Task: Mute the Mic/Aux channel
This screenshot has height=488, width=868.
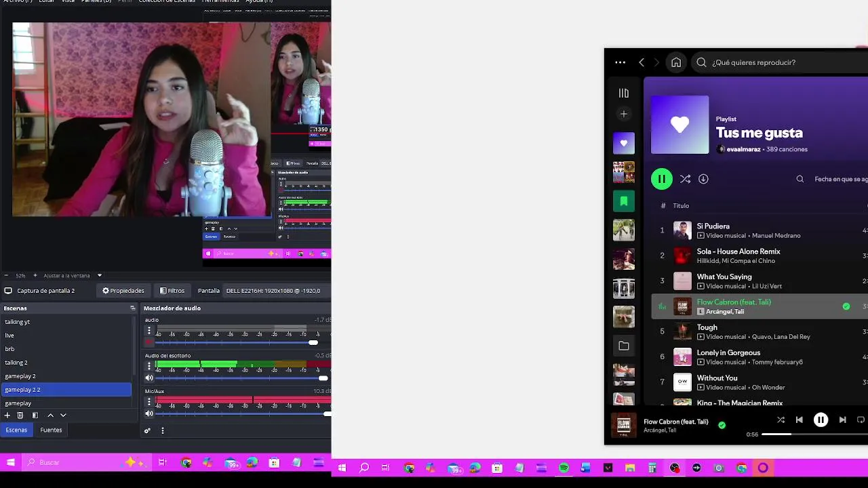Action: tap(149, 413)
